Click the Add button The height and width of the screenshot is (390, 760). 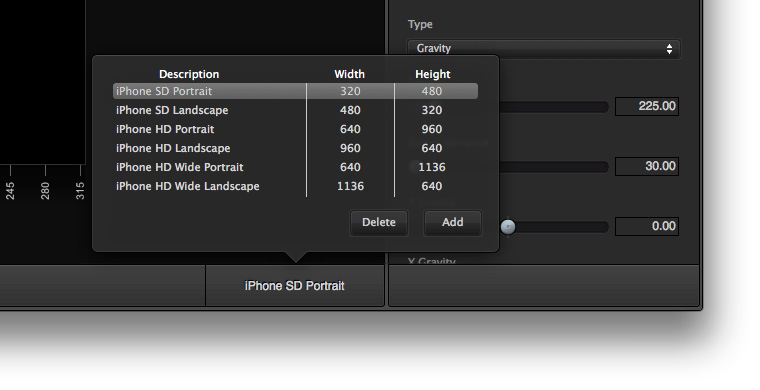click(x=453, y=222)
